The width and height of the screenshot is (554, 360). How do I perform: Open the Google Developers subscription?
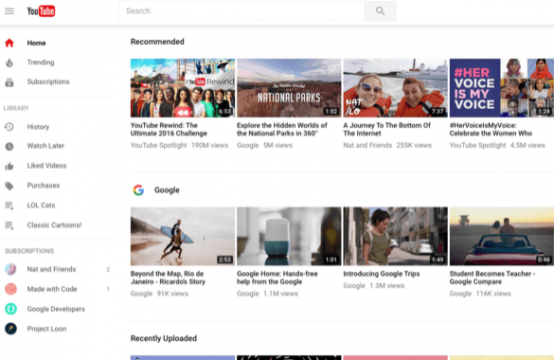(x=56, y=309)
